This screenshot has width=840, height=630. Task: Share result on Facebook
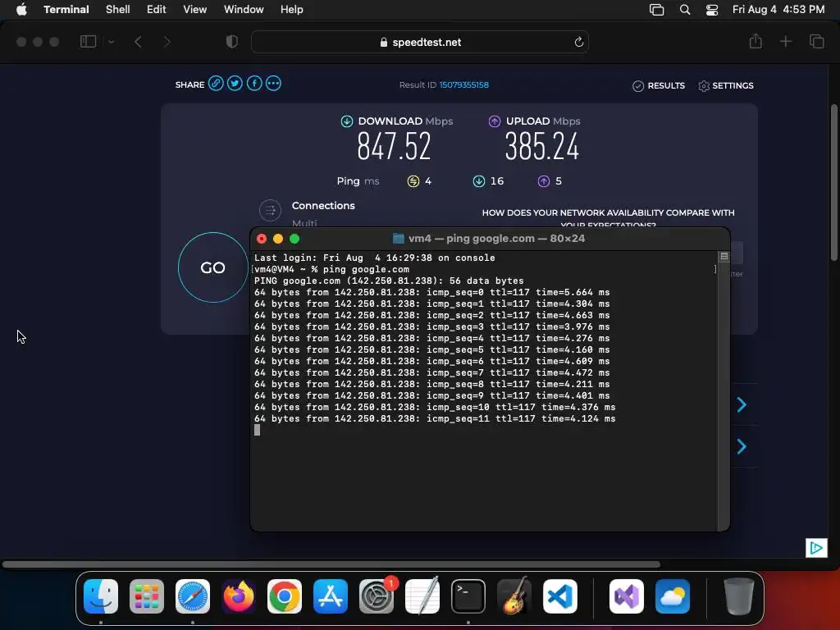(254, 84)
